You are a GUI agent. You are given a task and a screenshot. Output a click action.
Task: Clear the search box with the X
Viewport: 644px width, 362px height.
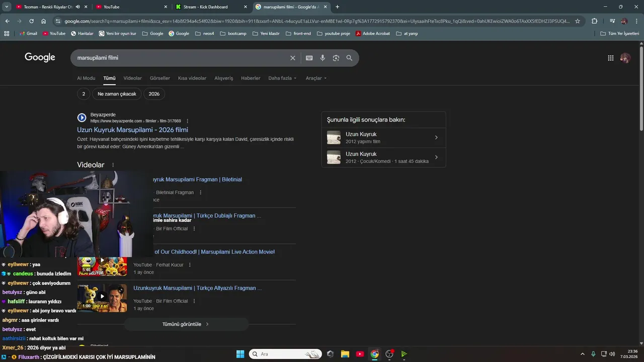coord(293,58)
